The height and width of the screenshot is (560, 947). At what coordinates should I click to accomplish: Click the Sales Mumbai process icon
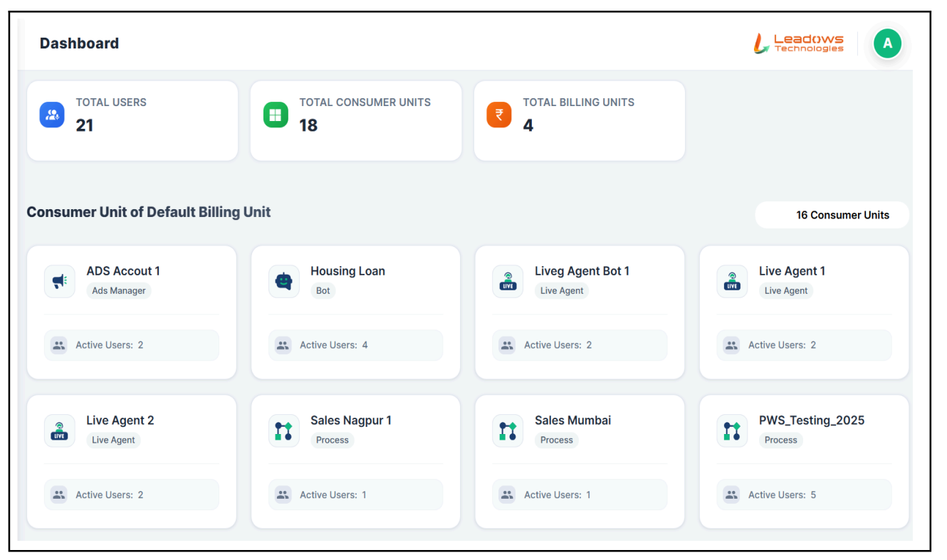(x=508, y=430)
